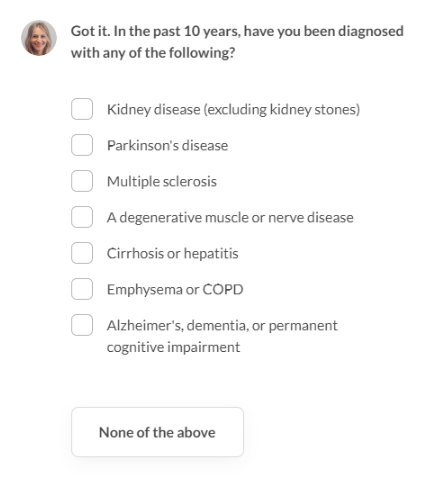This screenshot has height=480, width=421.
Task: Tick the checkbox beside Kidney disease
Action: pyautogui.click(x=82, y=109)
